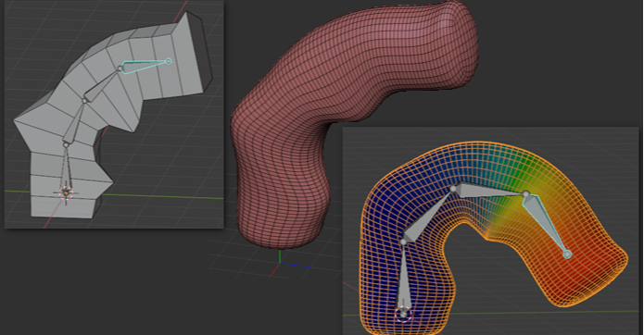The height and width of the screenshot is (335, 644).
Task: Click the tip joint of the cyan bone in low-poly viewport
Action: 169,61
